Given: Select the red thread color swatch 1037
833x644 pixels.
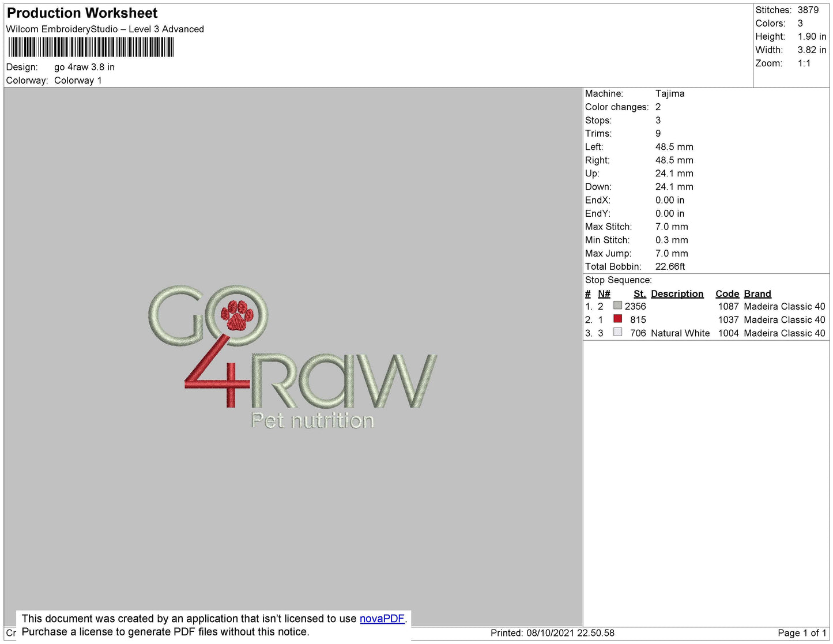Looking at the screenshot, I should pos(618,319).
